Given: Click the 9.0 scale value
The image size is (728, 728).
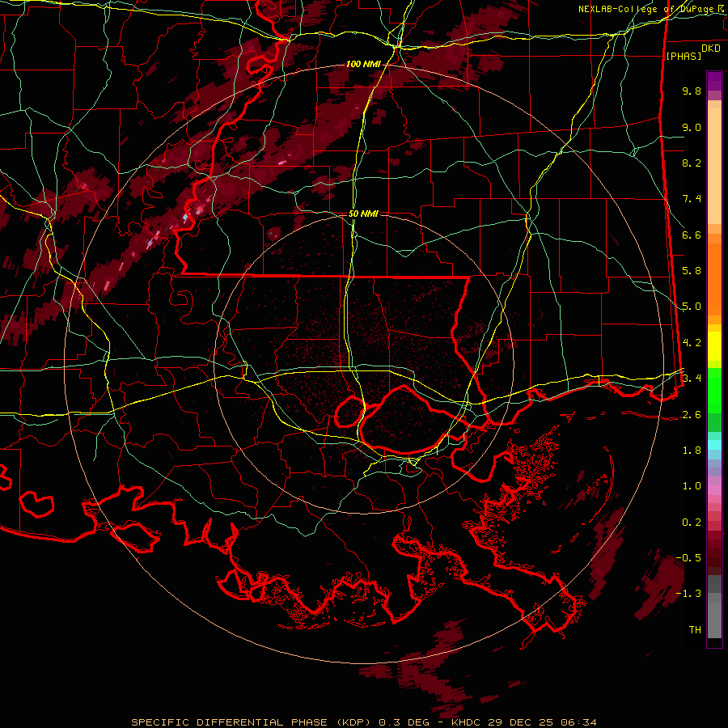Looking at the screenshot, I should (x=692, y=127).
